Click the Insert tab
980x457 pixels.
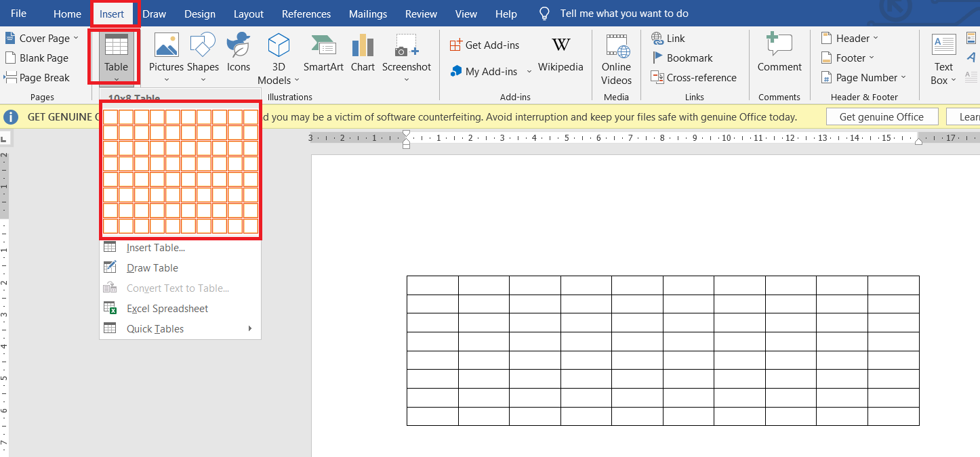pos(112,14)
